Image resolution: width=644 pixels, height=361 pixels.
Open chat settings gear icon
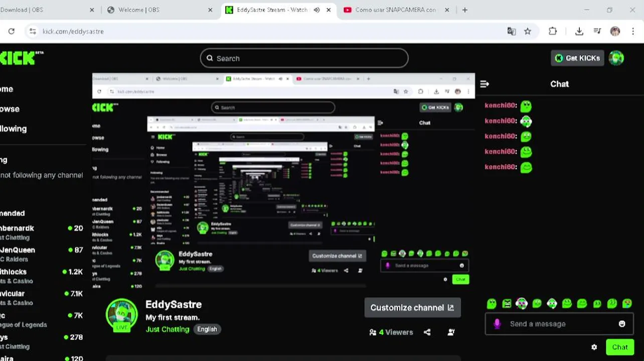click(x=594, y=347)
